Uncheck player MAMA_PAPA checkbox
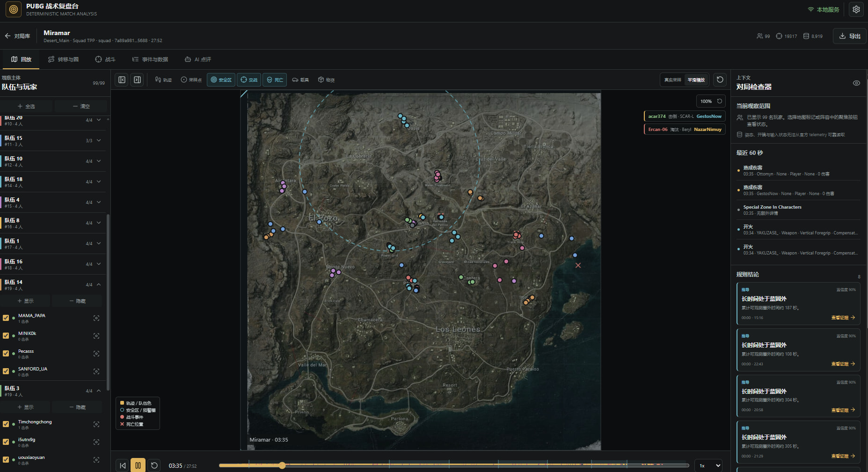This screenshot has width=868, height=472. (6, 318)
